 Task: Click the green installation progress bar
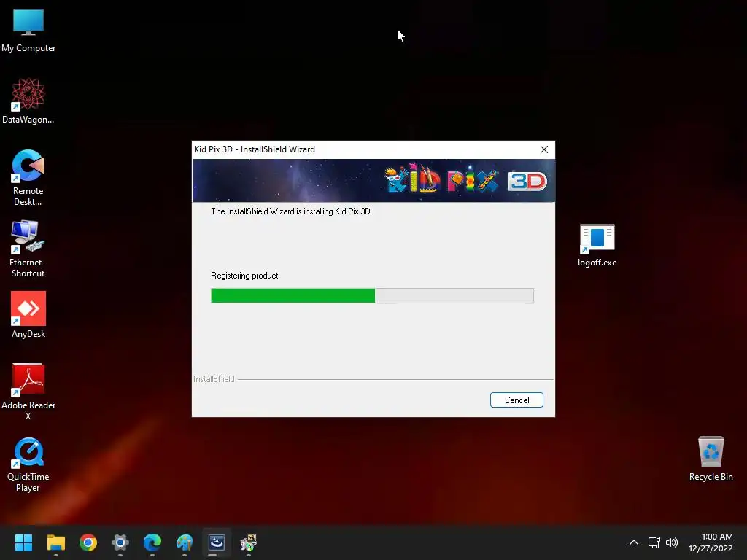pyautogui.click(x=372, y=296)
